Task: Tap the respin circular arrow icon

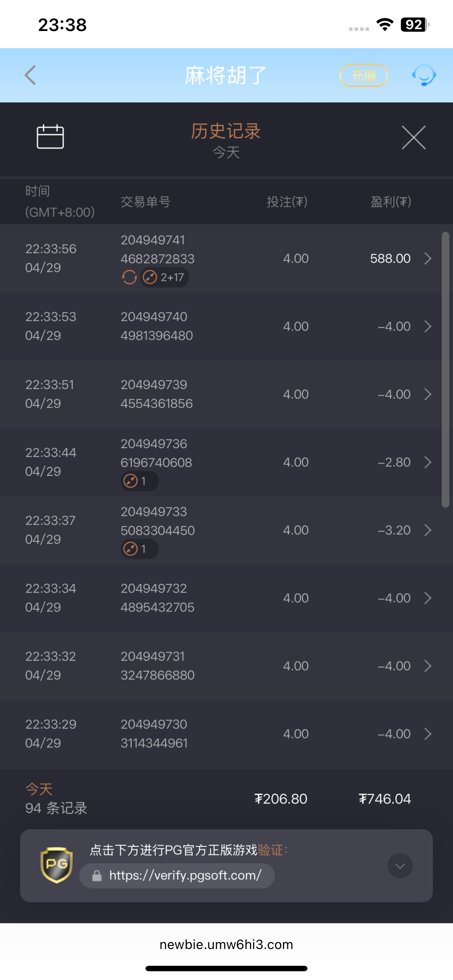Action: (x=129, y=277)
